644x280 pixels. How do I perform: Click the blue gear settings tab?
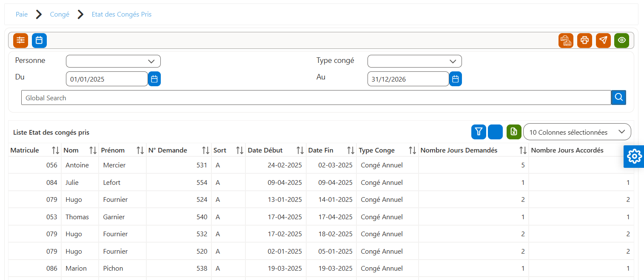634,156
